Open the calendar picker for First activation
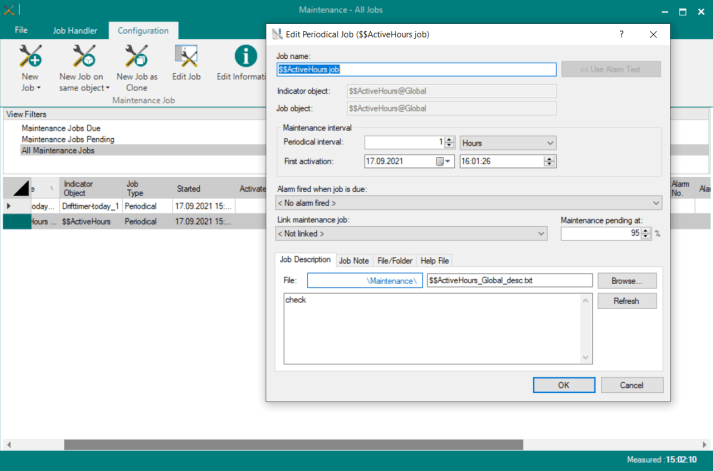Viewport: 713px width, 471px height. 444,161
